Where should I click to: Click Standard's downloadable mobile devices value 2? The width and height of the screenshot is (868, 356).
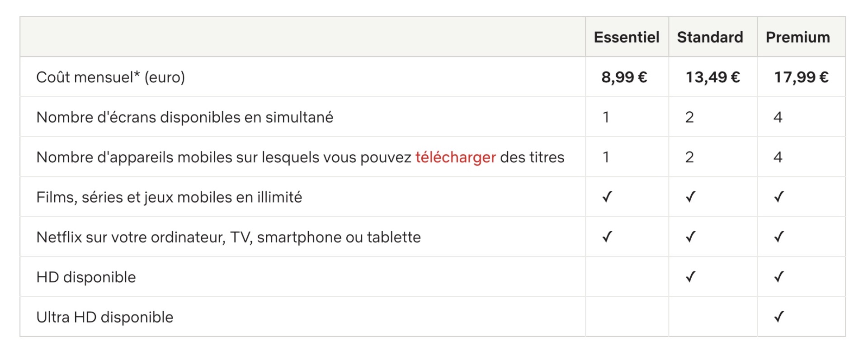(689, 157)
